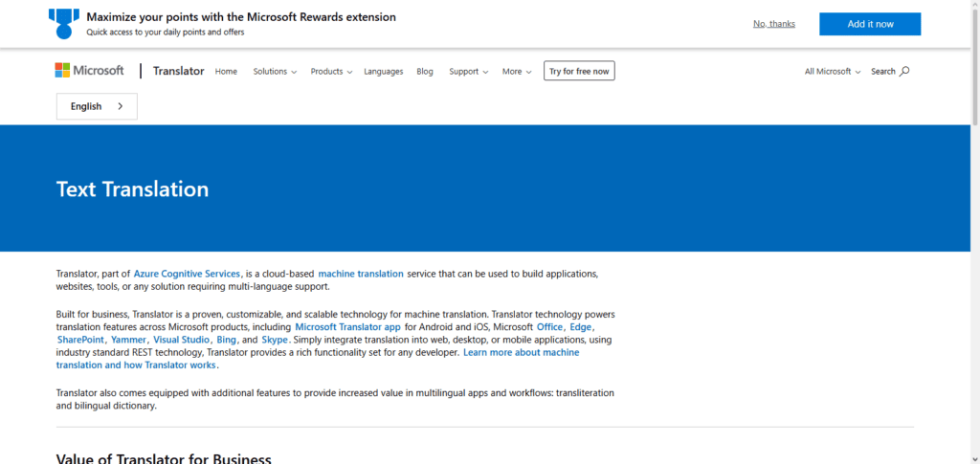Open the machine translation link

click(x=361, y=274)
